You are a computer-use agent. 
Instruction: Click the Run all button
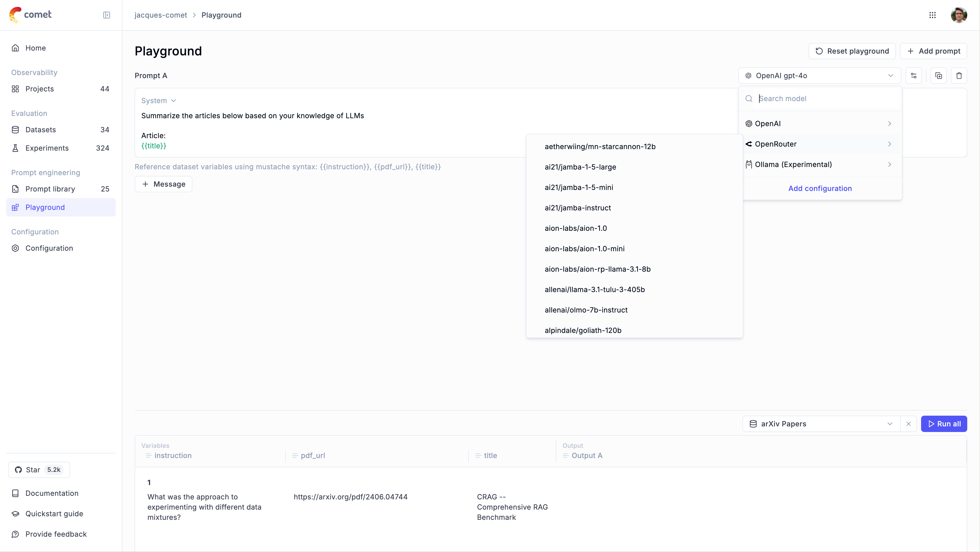[944, 424]
